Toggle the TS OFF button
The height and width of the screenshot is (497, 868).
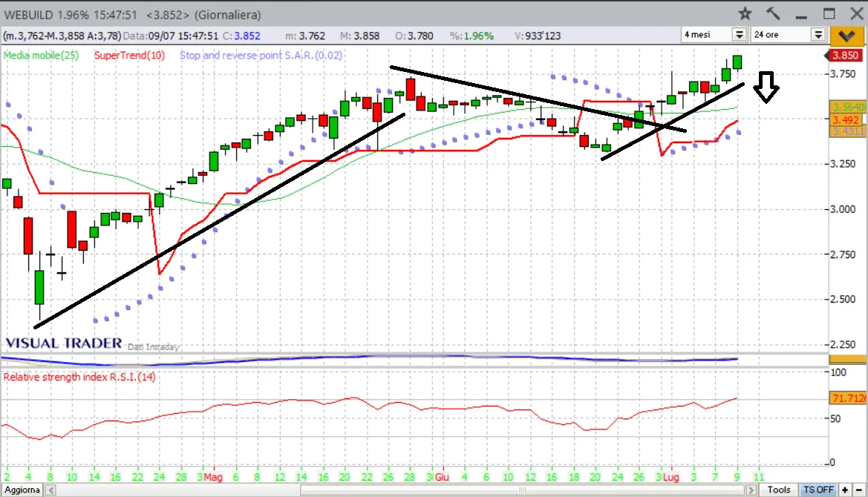[818, 490]
